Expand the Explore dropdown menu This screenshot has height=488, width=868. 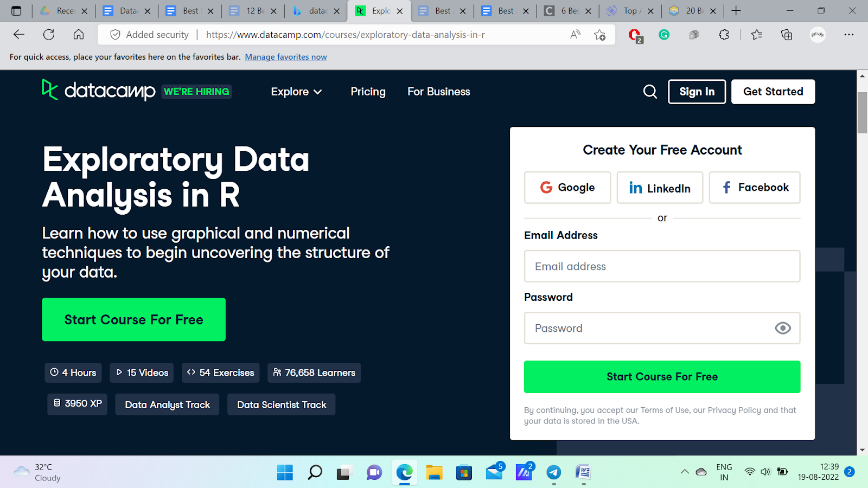tap(296, 92)
